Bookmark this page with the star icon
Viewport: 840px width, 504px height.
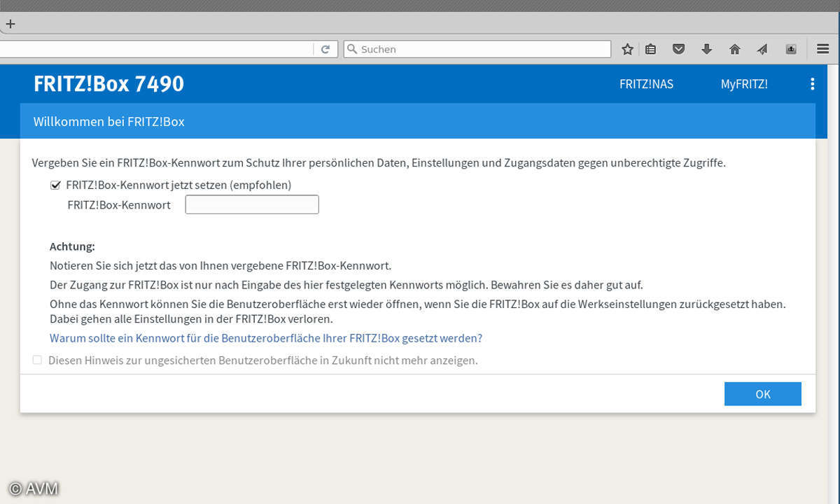pos(628,49)
